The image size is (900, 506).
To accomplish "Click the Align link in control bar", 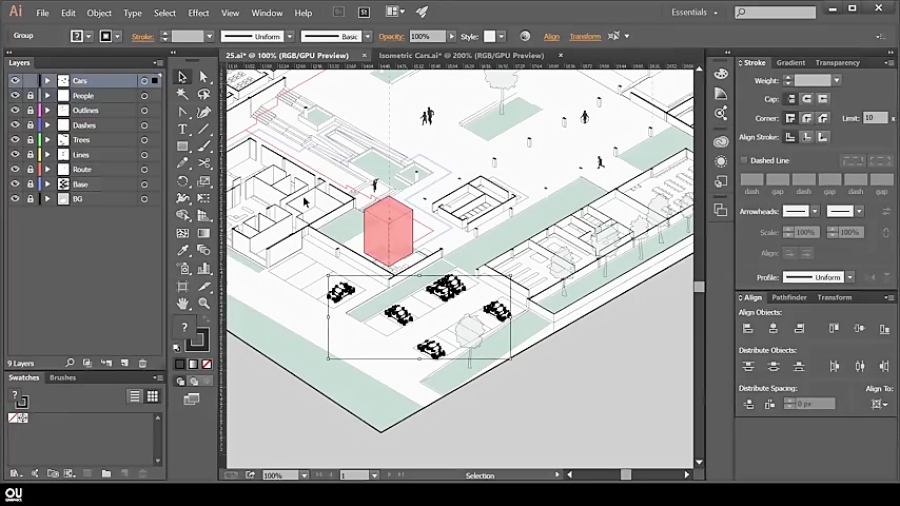I will click(x=552, y=36).
